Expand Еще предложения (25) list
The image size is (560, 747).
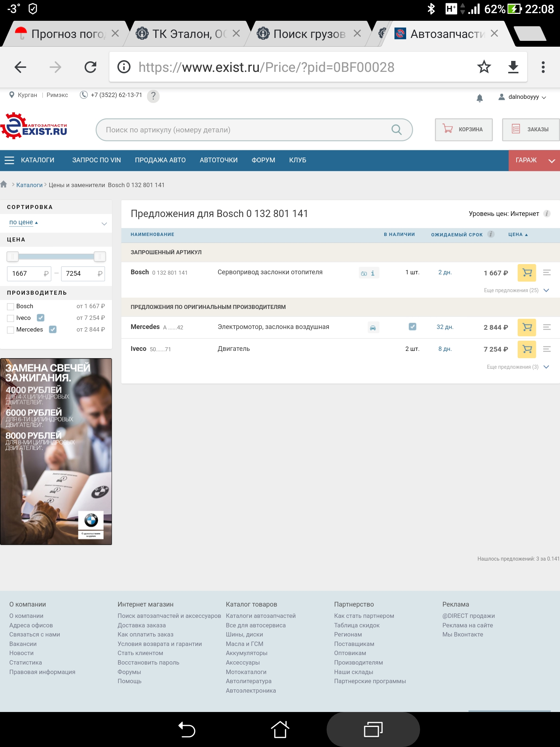(516, 290)
